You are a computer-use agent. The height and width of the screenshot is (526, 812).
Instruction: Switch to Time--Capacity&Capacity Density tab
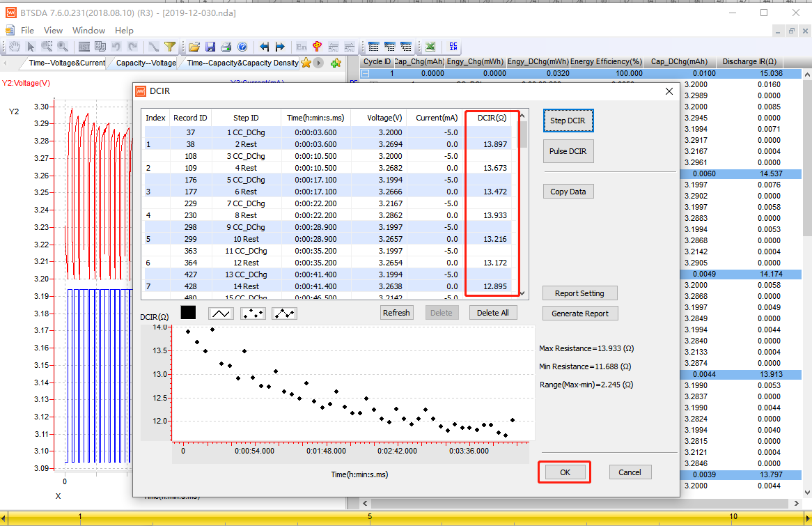coord(242,63)
